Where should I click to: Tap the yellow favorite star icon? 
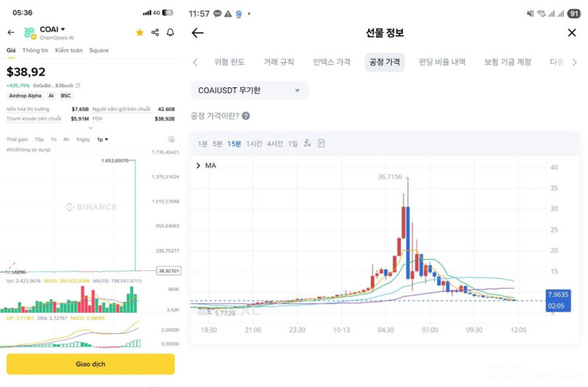click(x=139, y=32)
